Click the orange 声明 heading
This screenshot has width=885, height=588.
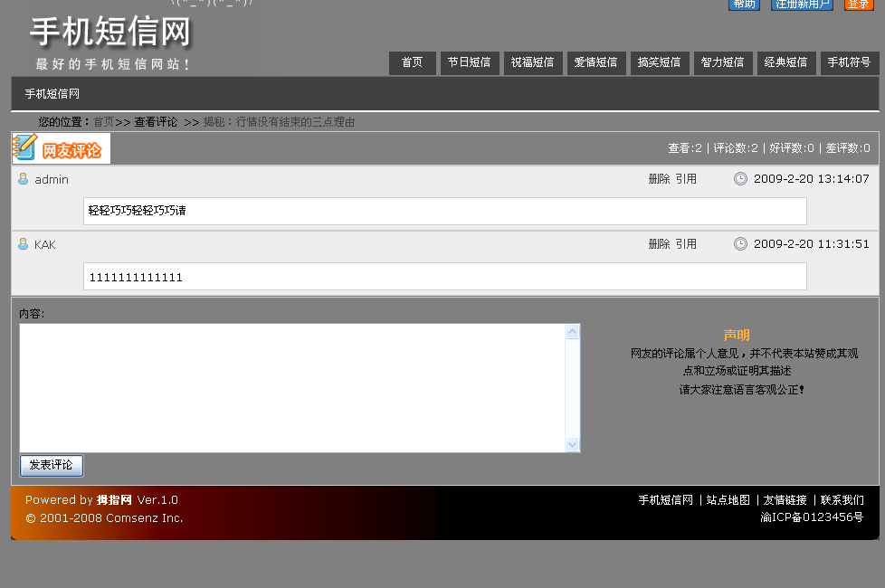(x=737, y=336)
